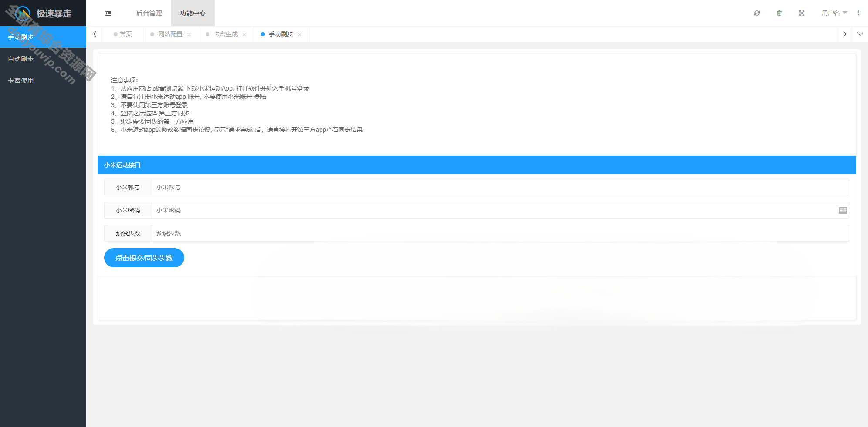Click the virtual keyboard icon in 小米密码 field
The width and height of the screenshot is (868, 427).
pyautogui.click(x=843, y=210)
